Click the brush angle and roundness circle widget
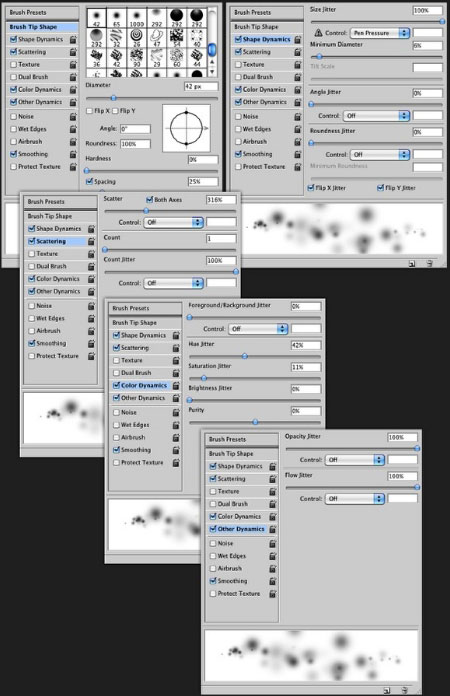The width and height of the screenshot is (450, 696). point(186,128)
